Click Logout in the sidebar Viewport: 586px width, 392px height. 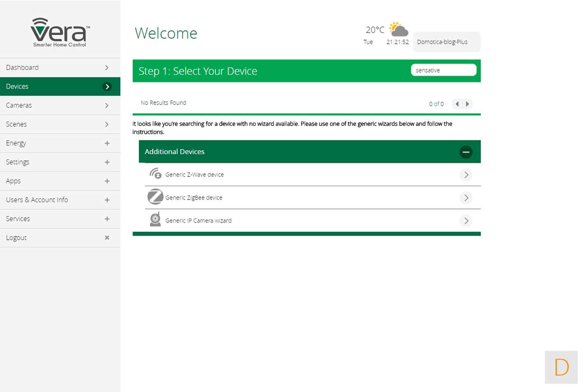click(16, 238)
